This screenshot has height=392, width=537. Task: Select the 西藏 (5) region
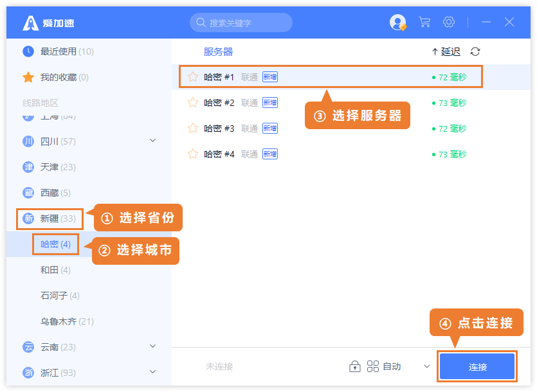55,193
